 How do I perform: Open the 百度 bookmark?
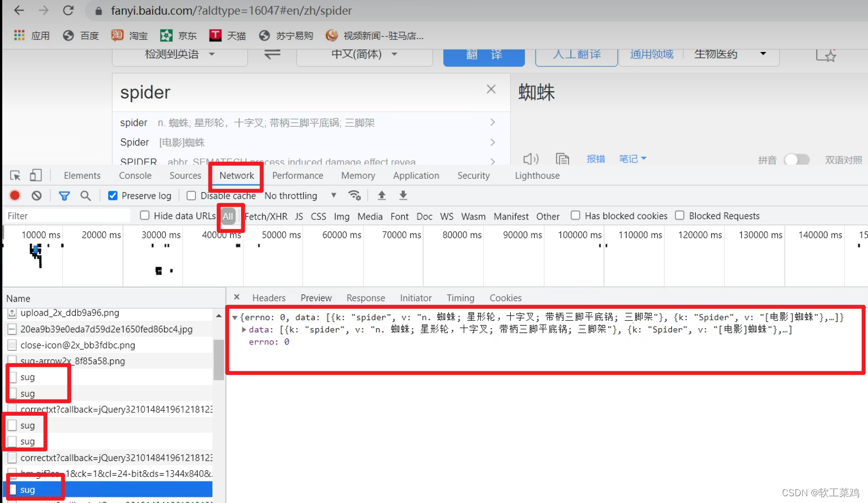tap(80, 36)
